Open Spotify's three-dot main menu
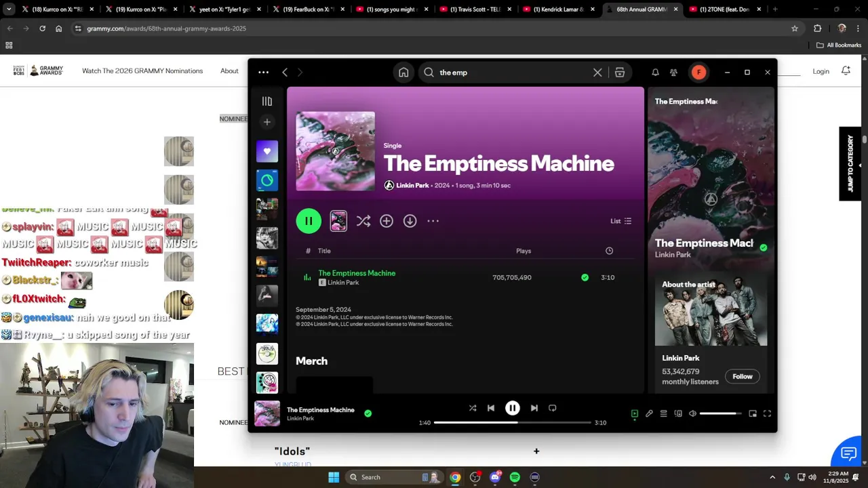Viewport: 868px width, 488px height. pos(263,73)
